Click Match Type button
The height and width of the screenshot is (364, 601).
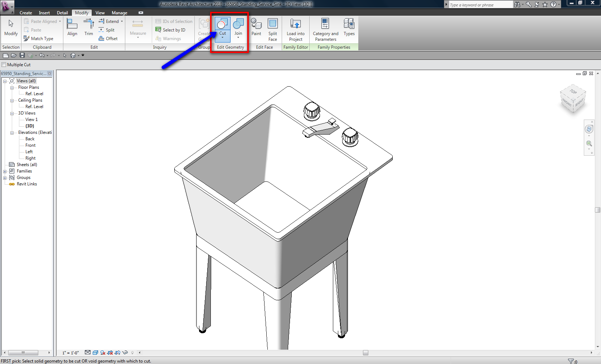pyautogui.click(x=39, y=39)
